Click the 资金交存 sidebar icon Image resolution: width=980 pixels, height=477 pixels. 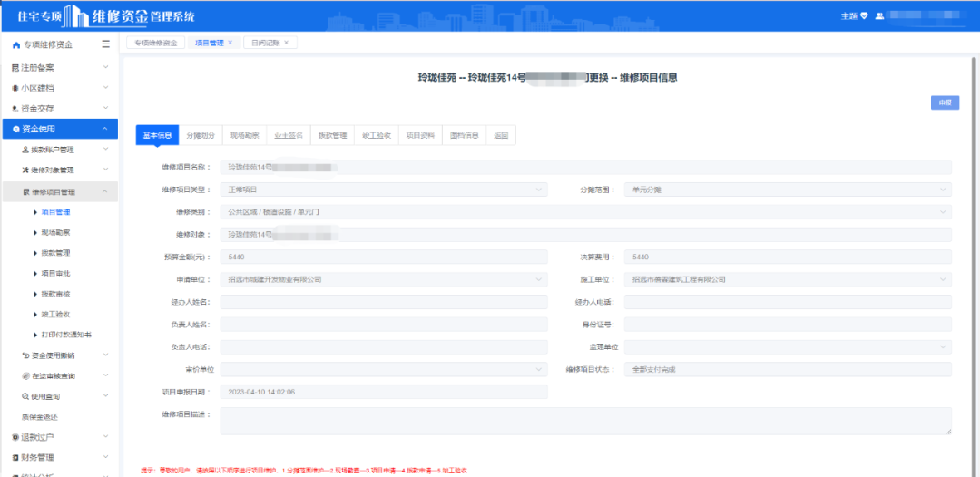point(15,109)
